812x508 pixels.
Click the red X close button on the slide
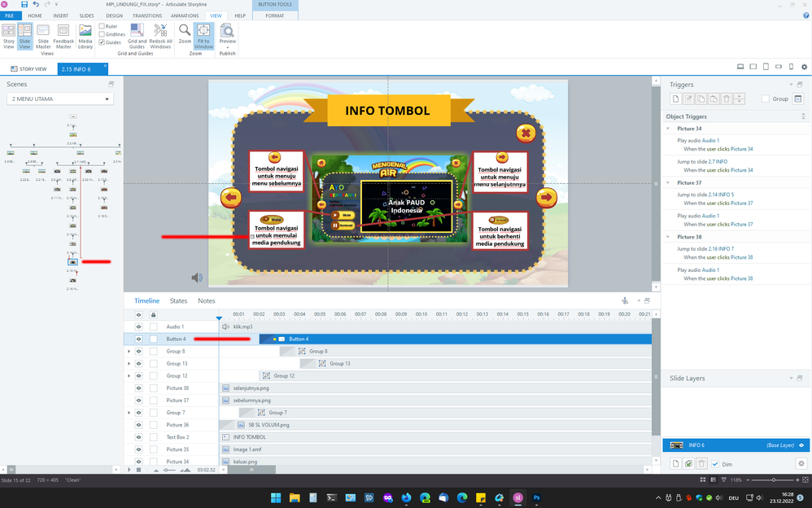pos(526,134)
